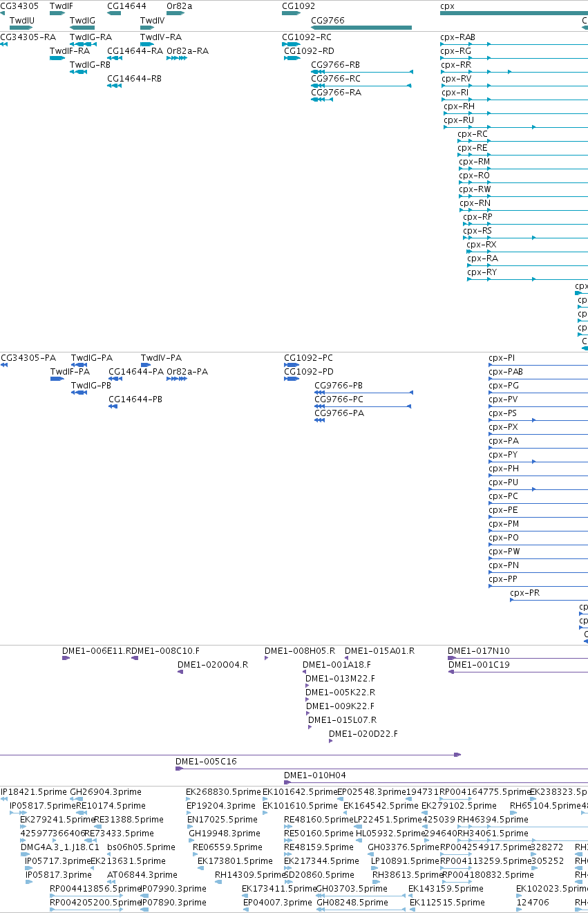Viewport: 588px width, 913px height.
Task: Select clone DME1-001C19 label
Action: 480,665
